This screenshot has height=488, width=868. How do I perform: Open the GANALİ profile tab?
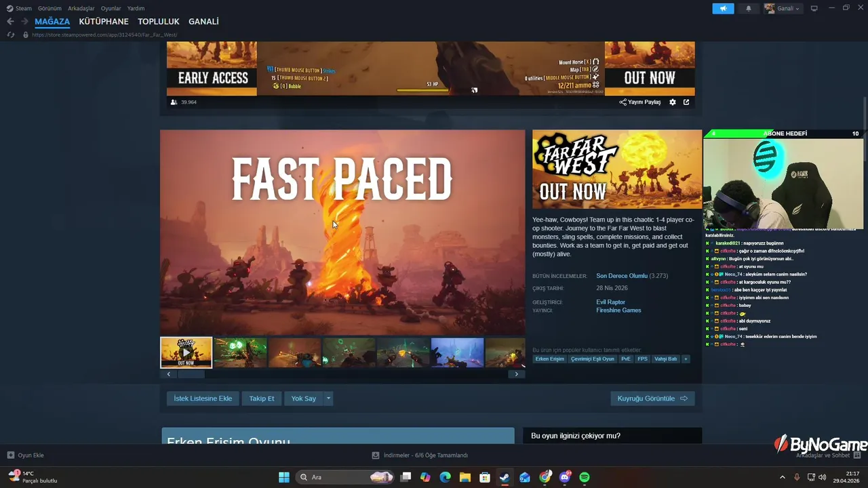[x=203, y=22]
